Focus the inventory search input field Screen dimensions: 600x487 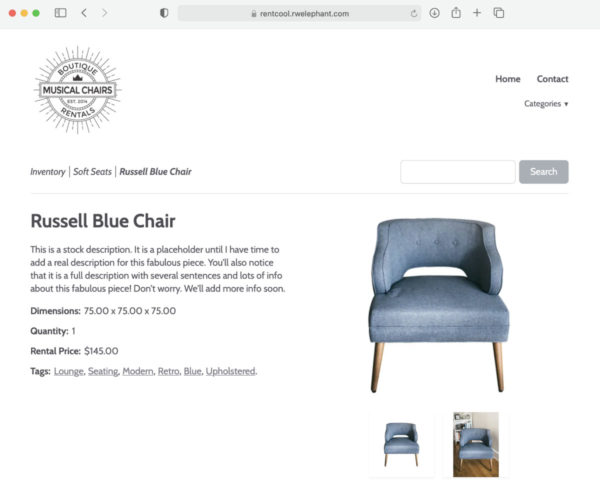(458, 172)
